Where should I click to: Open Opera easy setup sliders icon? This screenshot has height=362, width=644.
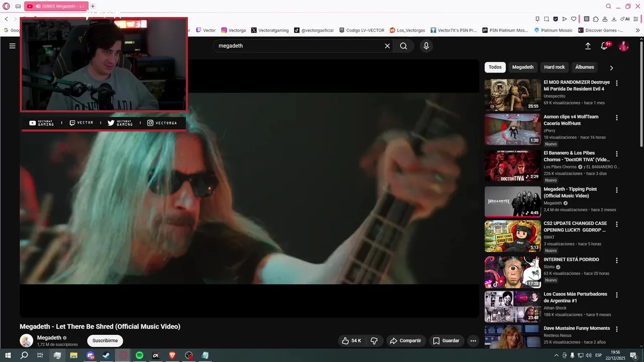tap(636, 19)
